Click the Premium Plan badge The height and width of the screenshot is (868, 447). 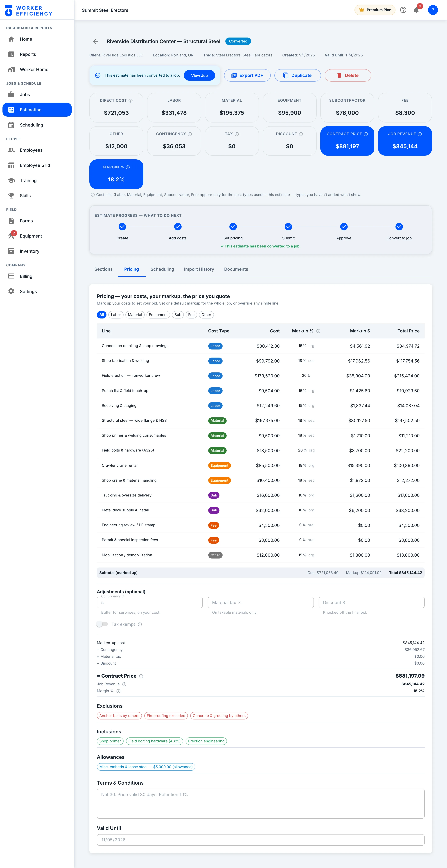click(x=375, y=10)
